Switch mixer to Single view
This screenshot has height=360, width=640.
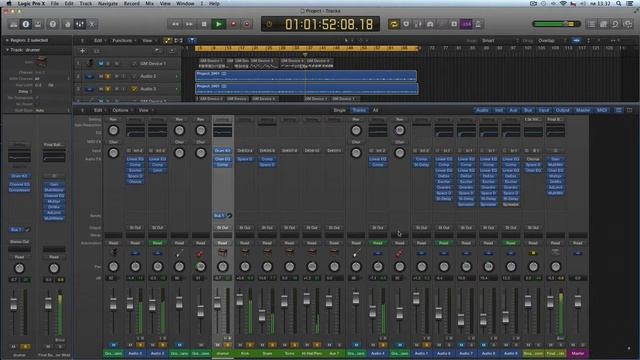(340, 110)
